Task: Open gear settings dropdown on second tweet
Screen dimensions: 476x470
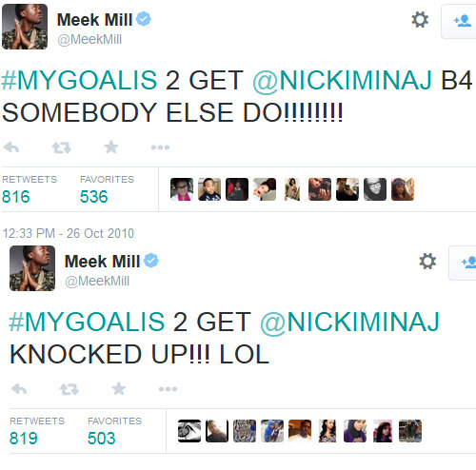Action: (427, 262)
